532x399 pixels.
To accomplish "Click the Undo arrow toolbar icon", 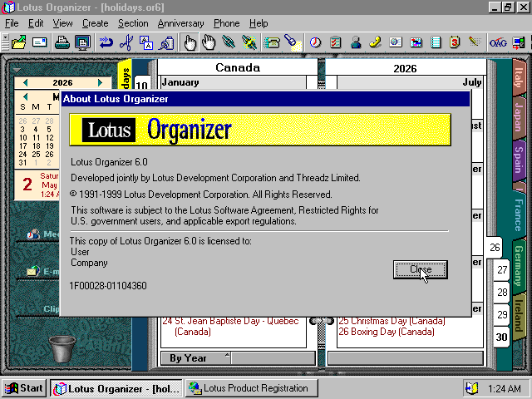I will pyautogui.click(x=106, y=42).
